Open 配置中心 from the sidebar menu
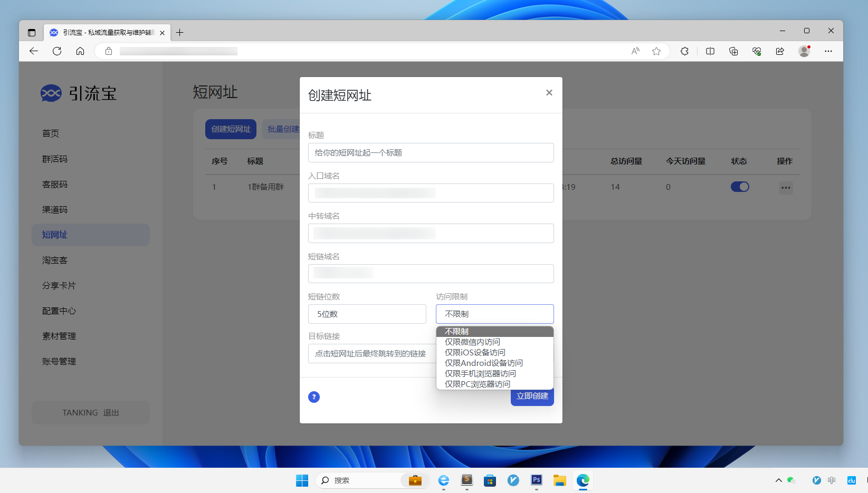The height and width of the screenshot is (493, 868). (x=58, y=311)
